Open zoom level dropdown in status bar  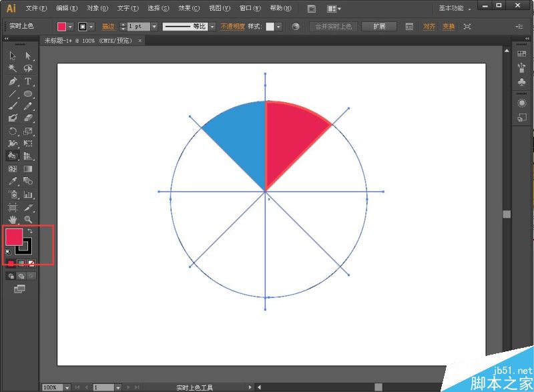click(x=67, y=387)
